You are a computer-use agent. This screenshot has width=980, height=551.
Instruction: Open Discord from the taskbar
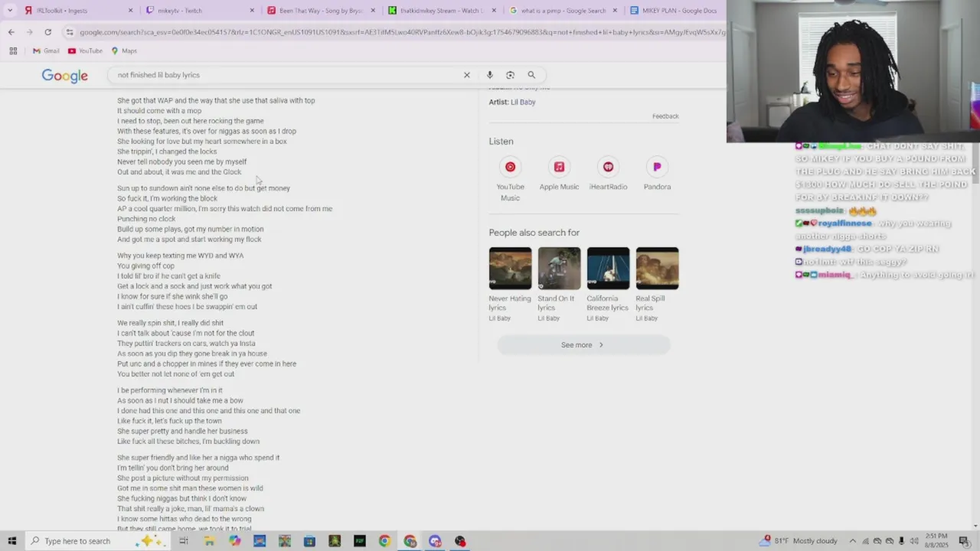[435, 541]
